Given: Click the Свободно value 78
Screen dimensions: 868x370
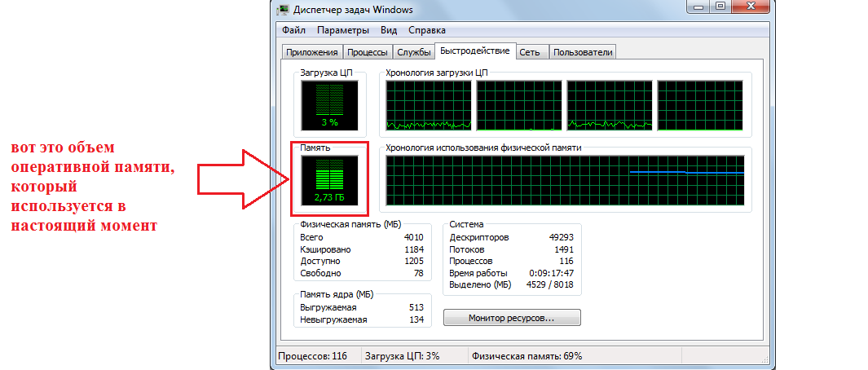Looking at the screenshot, I should coord(418,273).
